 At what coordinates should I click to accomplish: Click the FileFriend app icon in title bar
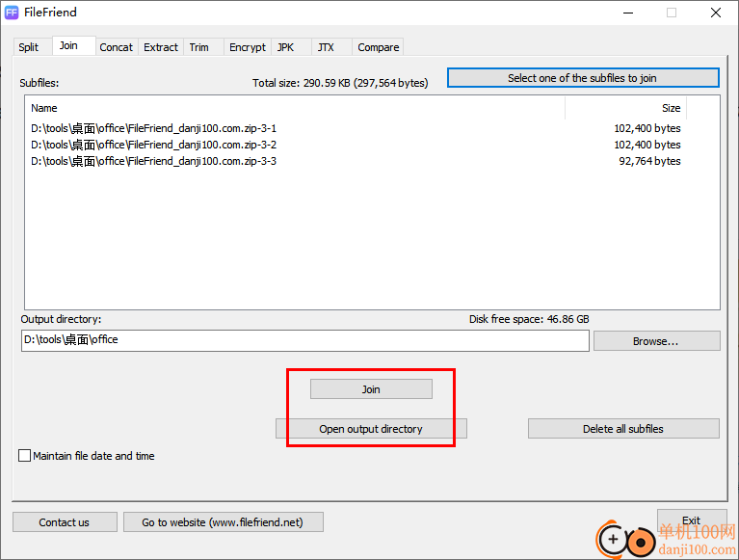click(12, 13)
